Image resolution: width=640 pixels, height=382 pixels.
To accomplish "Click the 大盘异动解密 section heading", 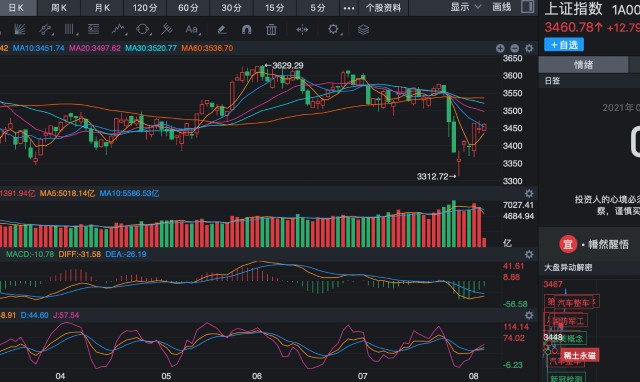I will click(568, 268).
